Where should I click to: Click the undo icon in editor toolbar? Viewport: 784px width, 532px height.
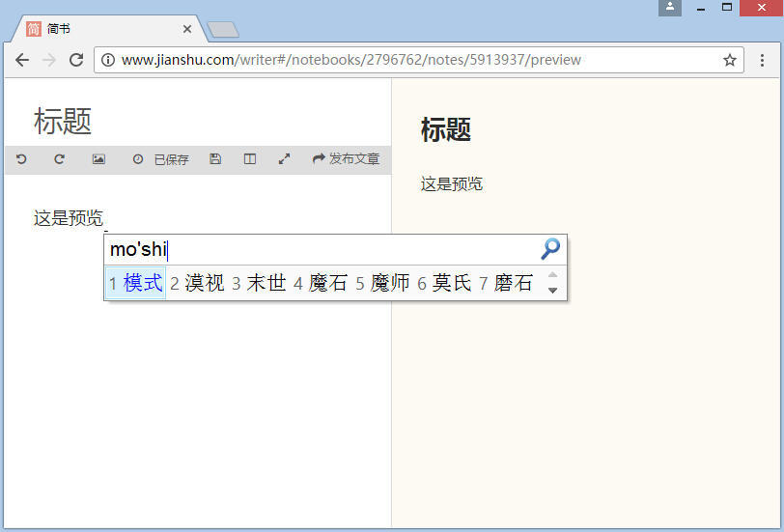[x=21, y=159]
